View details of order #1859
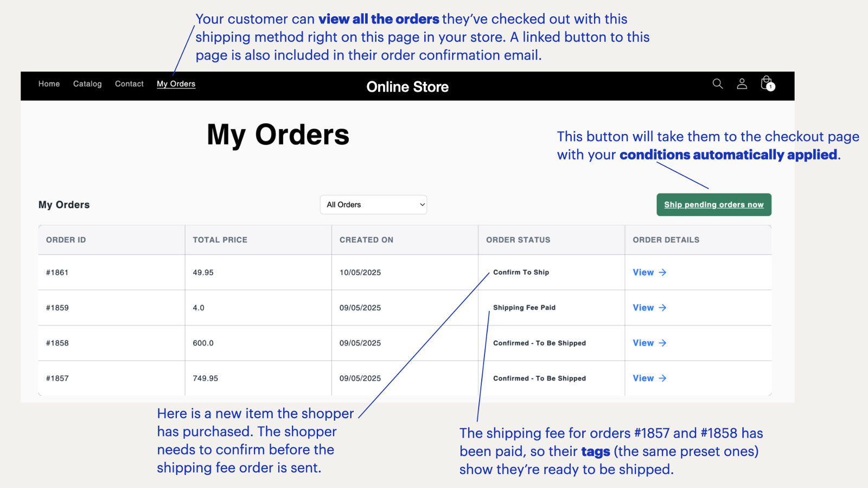Screen dimensions: 868x488 pyautogui.click(x=649, y=307)
